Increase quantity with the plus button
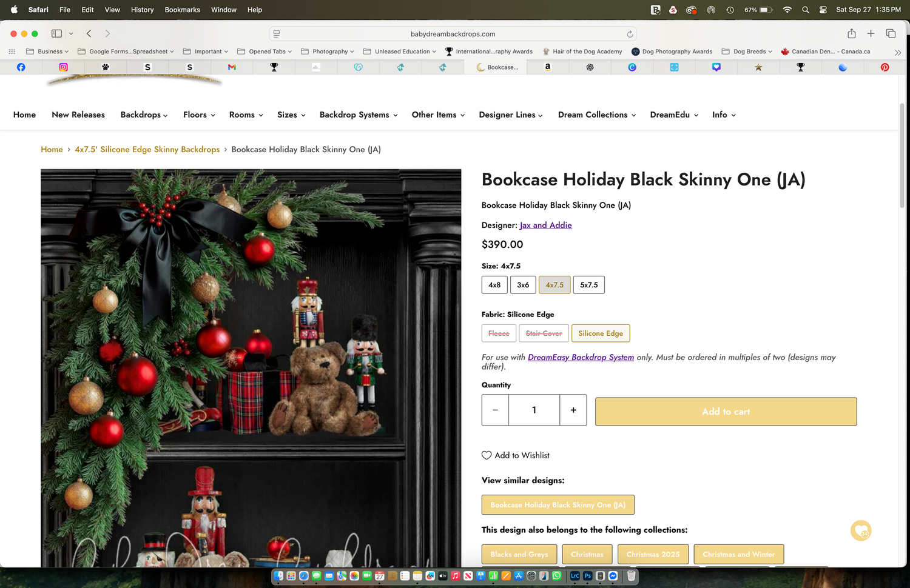The image size is (910, 588). (x=573, y=410)
